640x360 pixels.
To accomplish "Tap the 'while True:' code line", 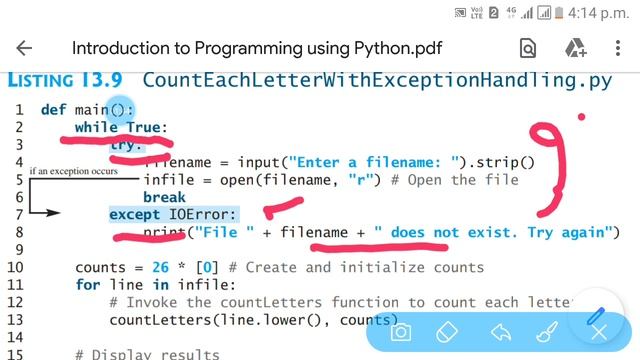I will [121, 127].
